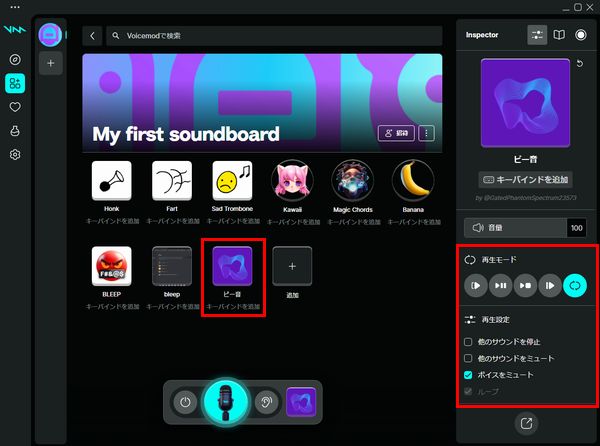The height and width of the screenshot is (446, 600).
Task: Click the ピー音 artwork in Inspector
Action: [525, 103]
